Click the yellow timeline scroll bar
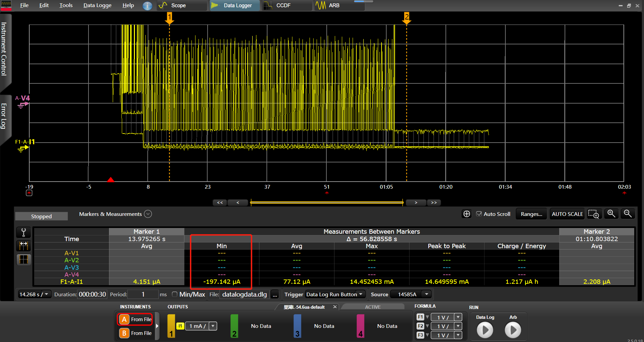This screenshot has height=342, width=644. tap(326, 202)
